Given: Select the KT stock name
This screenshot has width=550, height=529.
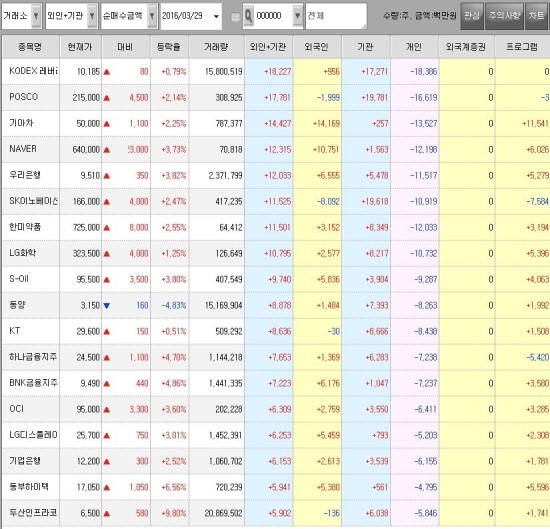Looking at the screenshot, I should [15, 330].
